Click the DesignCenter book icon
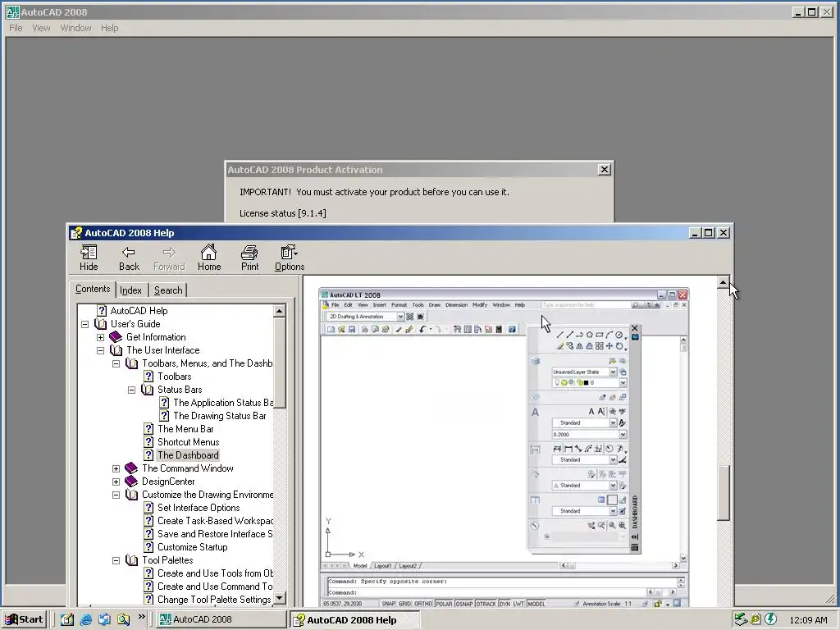Screen dimensions: 840x630 pos(131,481)
